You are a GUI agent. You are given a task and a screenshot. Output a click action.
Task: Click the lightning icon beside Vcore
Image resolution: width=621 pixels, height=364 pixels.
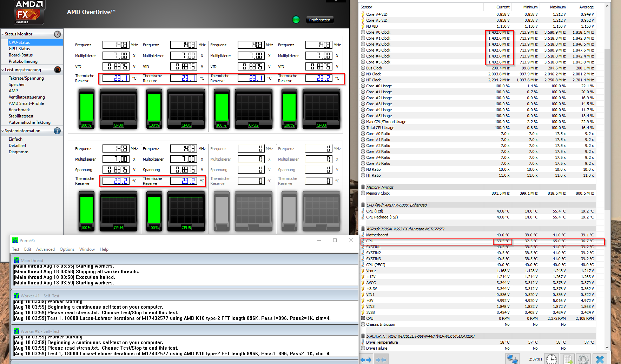363,271
